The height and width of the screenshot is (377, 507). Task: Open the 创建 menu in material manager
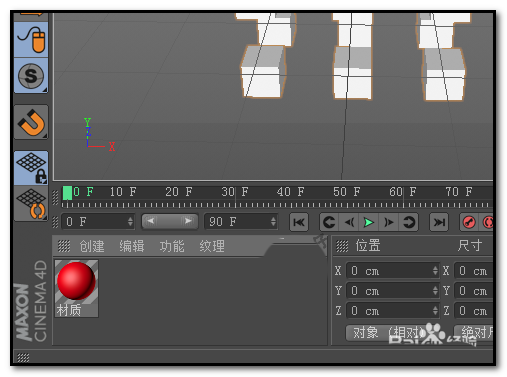92,247
